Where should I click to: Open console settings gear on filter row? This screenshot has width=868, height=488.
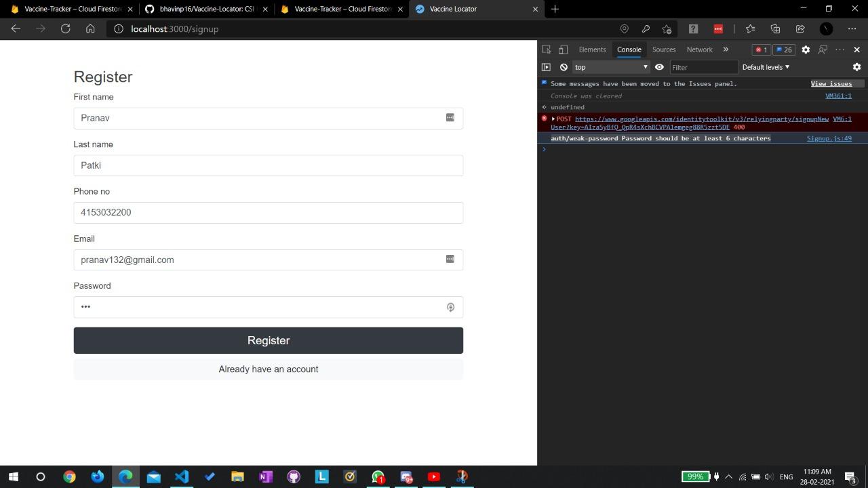[856, 67]
